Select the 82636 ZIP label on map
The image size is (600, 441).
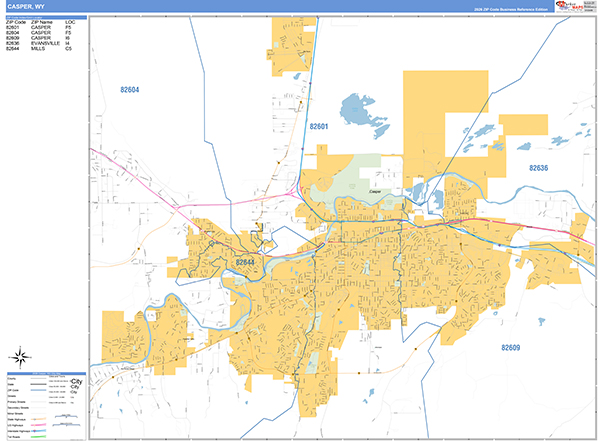pos(538,168)
